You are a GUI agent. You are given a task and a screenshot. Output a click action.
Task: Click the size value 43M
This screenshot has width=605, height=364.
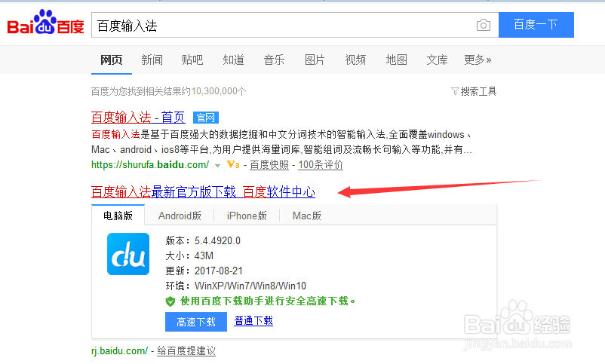[x=204, y=256]
